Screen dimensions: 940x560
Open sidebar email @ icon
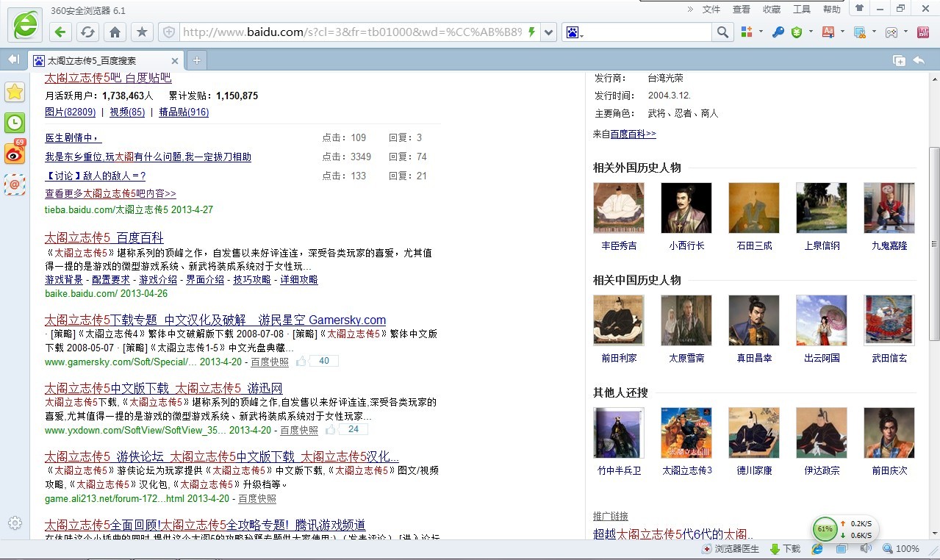(15, 184)
